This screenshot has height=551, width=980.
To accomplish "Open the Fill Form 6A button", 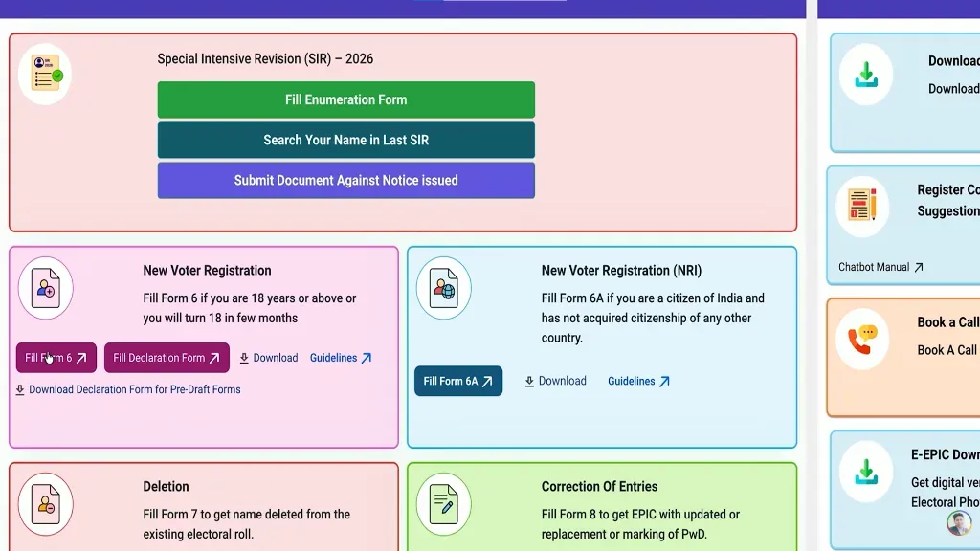I will click(x=458, y=381).
